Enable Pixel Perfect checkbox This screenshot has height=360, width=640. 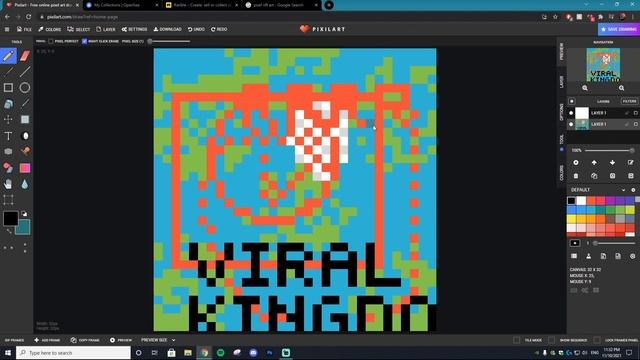51,41
